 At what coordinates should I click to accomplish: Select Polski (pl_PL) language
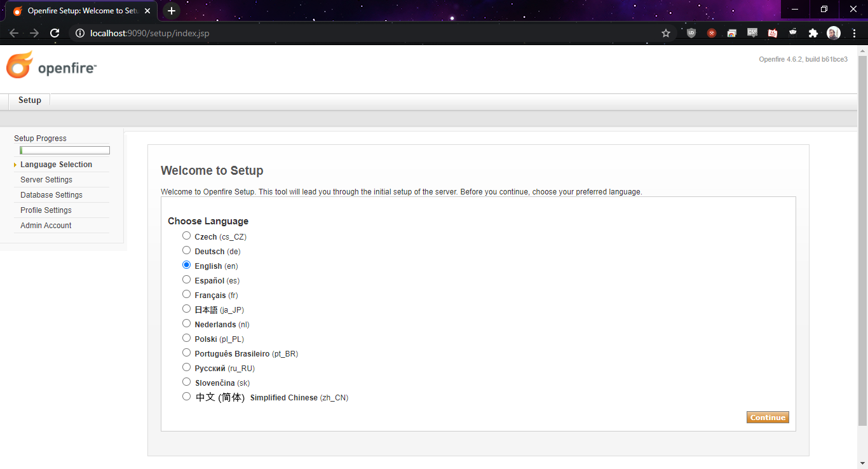coord(186,338)
